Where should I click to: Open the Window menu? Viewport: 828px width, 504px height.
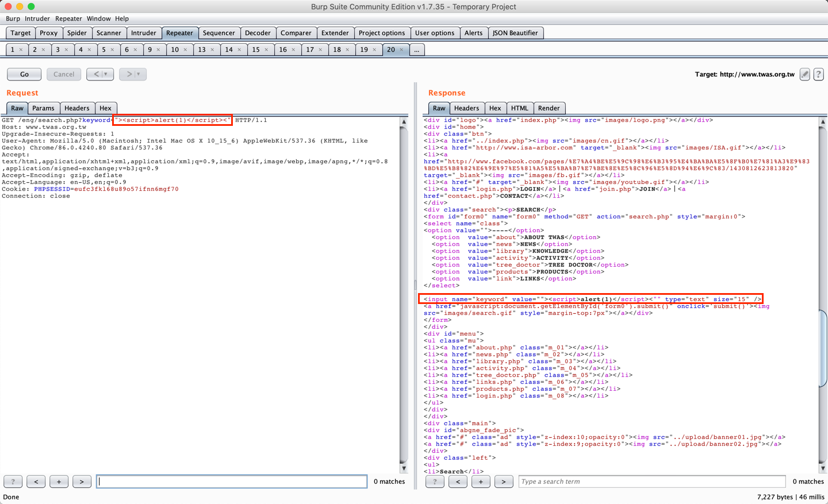click(x=98, y=18)
